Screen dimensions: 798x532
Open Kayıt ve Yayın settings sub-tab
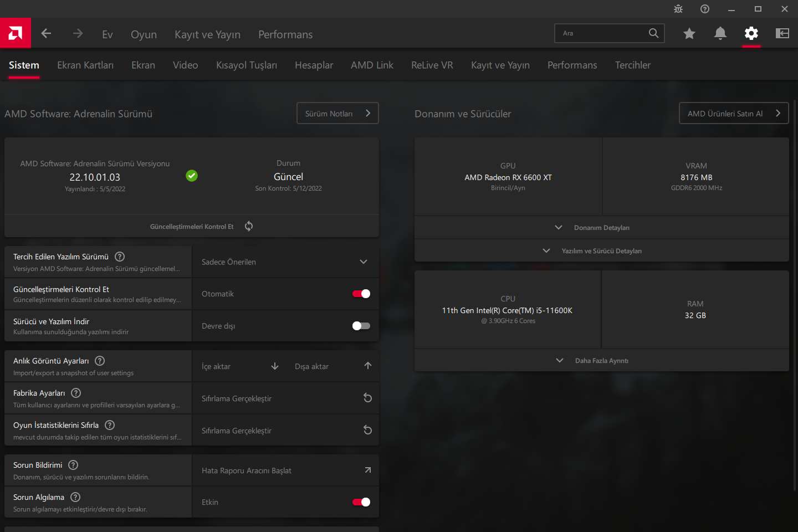(x=500, y=65)
